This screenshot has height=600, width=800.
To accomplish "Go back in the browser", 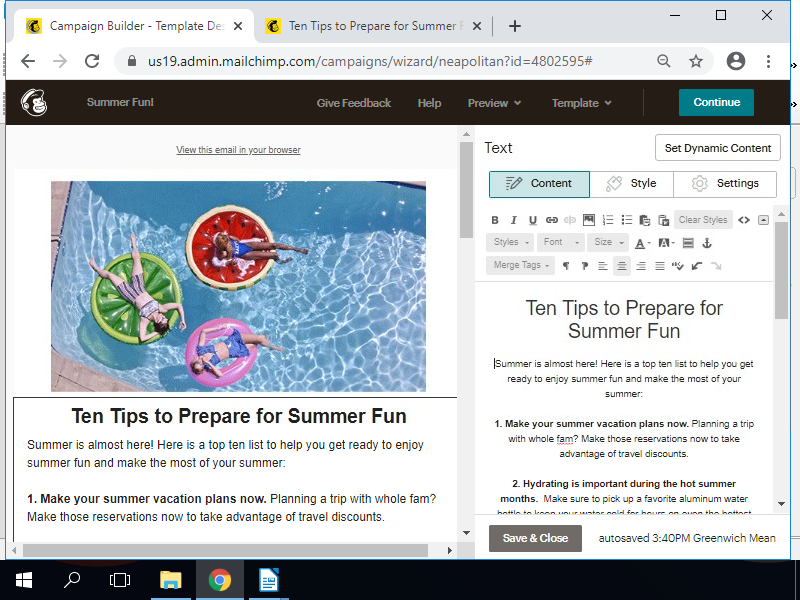I will 28,61.
